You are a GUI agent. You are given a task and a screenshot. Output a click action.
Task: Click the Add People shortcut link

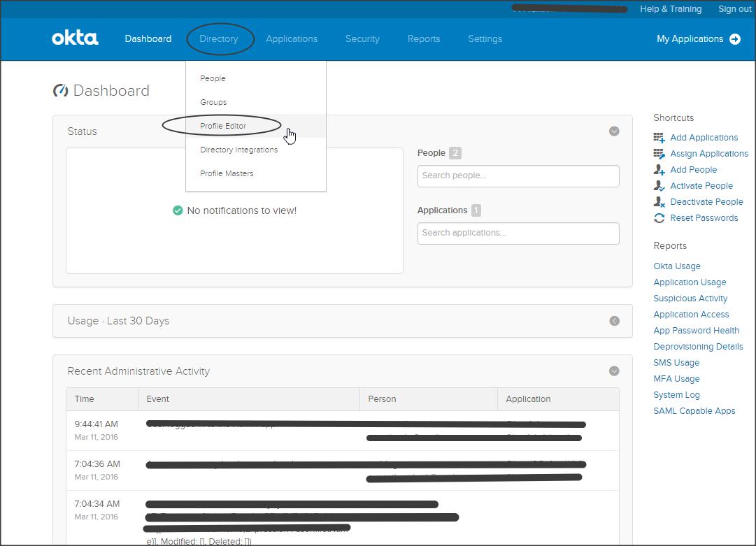693,170
